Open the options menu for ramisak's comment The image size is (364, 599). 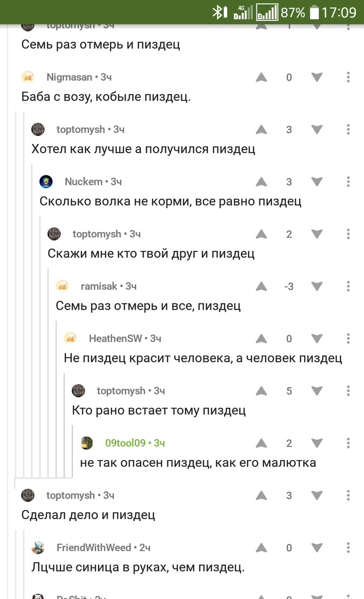click(347, 286)
